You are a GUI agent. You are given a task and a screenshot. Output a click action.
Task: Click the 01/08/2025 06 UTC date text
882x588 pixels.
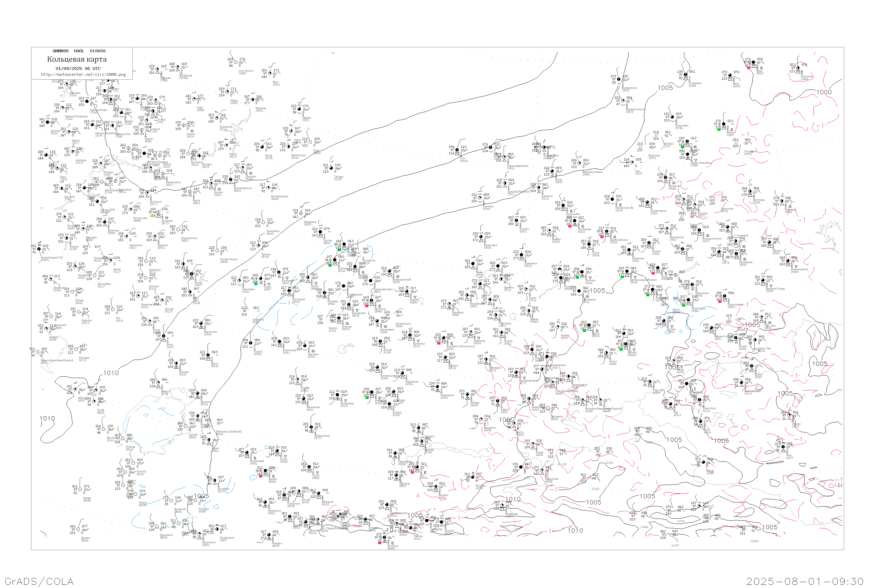click(x=78, y=69)
